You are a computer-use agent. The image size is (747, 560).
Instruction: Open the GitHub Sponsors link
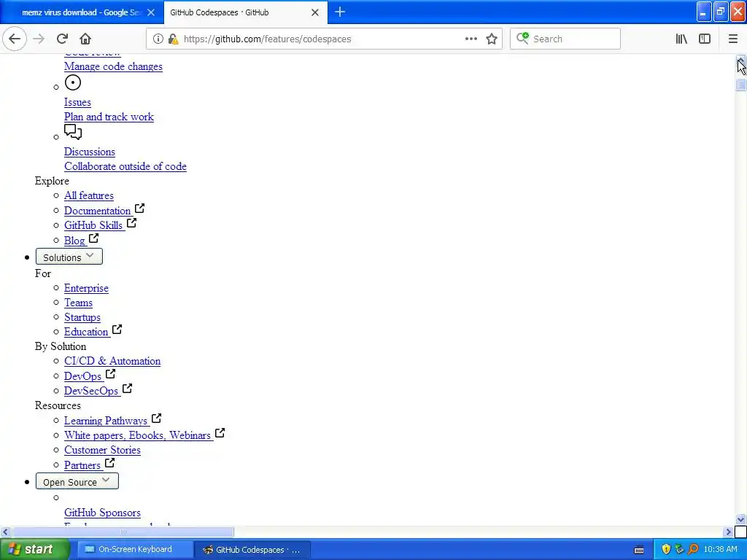click(x=102, y=513)
